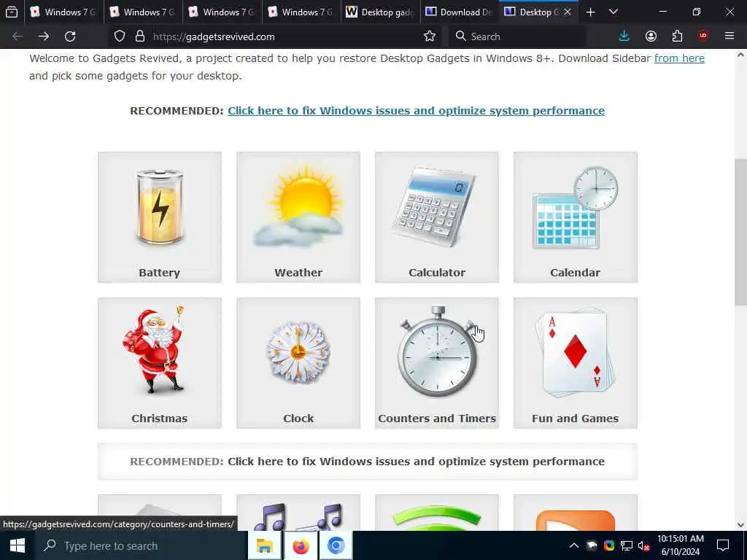Click the scrollbar up arrow
Screen dimensions: 747x560
pyautogui.click(x=740, y=55)
